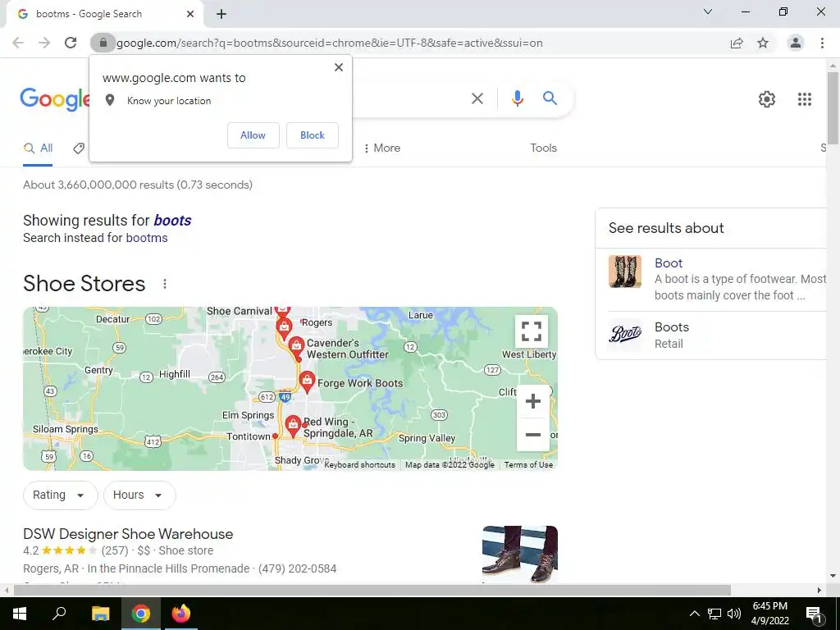The width and height of the screenshot is (840, 630).
Task: Click the DSW boots photo thumbnail
Action: (x=519, y=554)
